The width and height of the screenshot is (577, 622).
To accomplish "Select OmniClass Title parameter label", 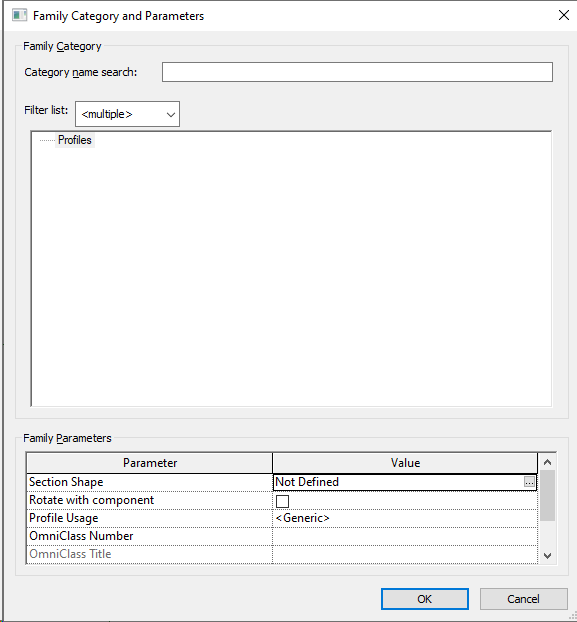I will click(70, 554).
